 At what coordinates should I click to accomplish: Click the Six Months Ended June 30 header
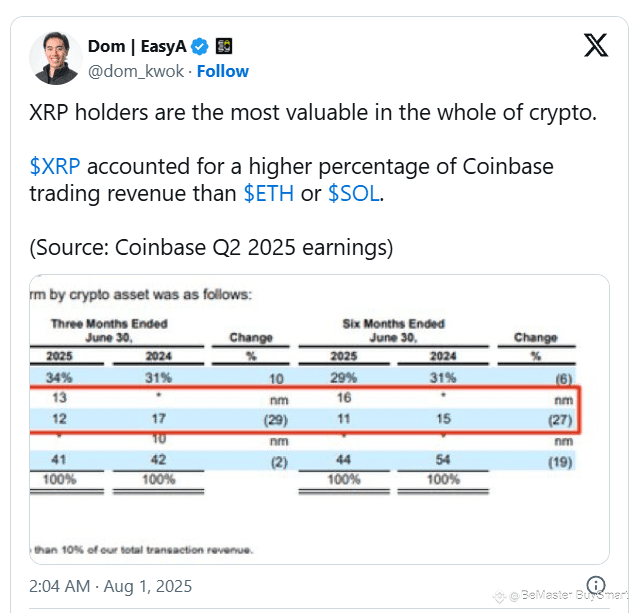coord(393,330)
